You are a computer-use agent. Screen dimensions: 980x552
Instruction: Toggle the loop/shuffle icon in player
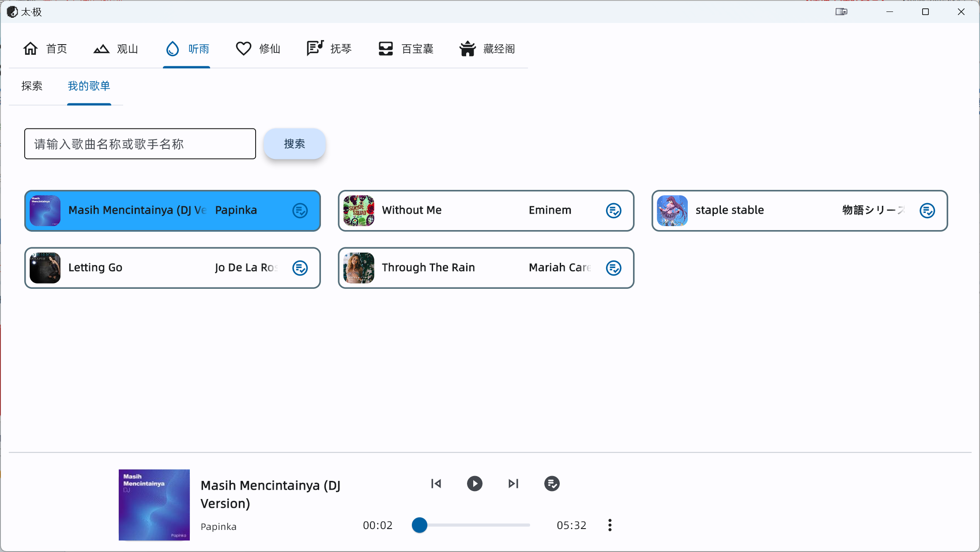tap(552, 483)
